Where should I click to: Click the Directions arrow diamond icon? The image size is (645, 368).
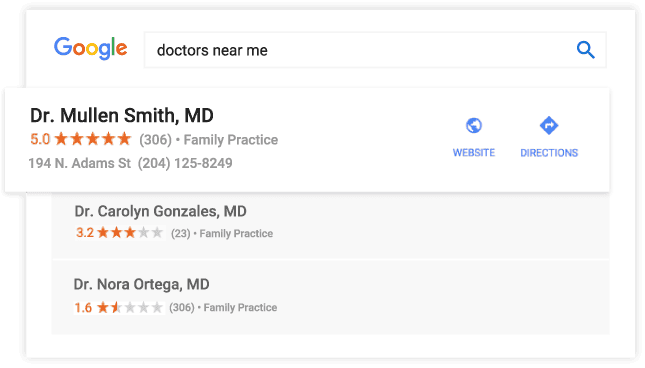[549, 125]
